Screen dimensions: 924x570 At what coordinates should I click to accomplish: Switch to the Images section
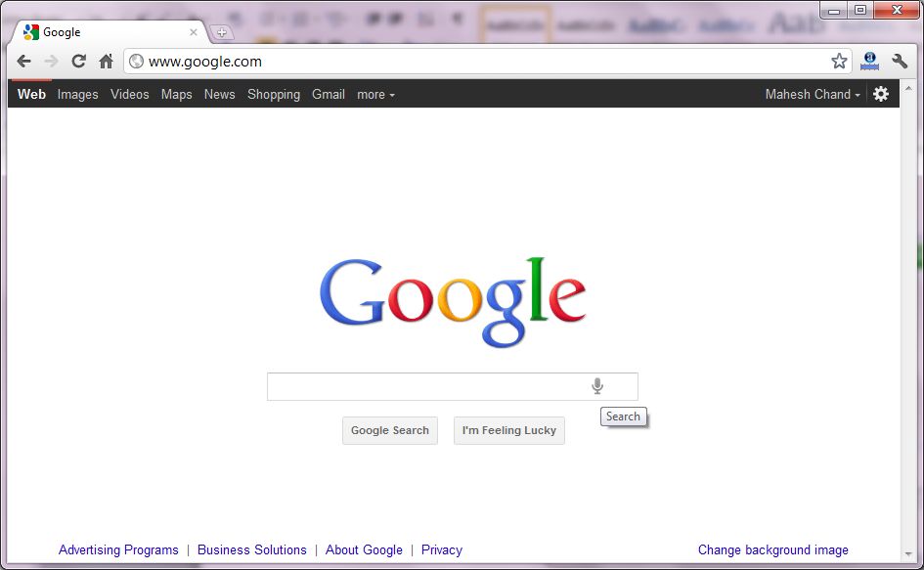point(77,94)
